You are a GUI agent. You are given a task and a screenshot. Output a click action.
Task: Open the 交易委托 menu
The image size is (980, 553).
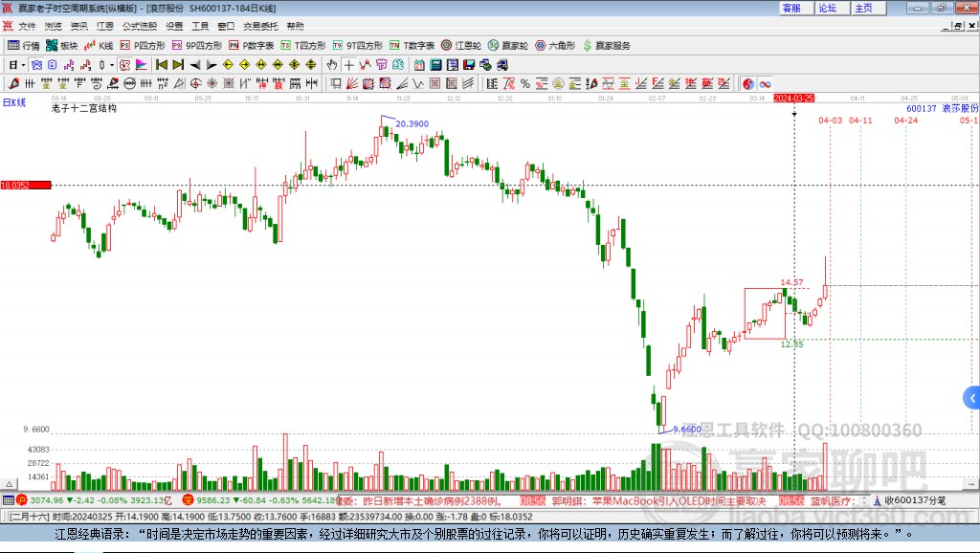(x=260, y=26)
